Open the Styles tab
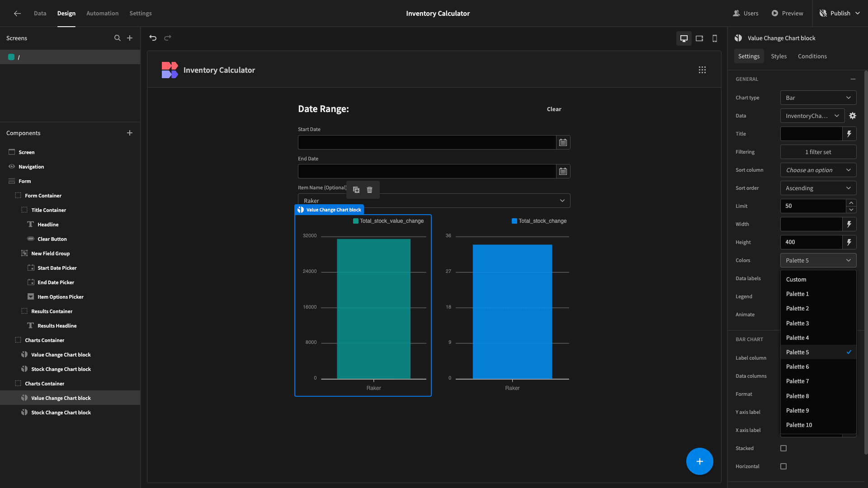 pyautogui.click(x=778, y=56)
